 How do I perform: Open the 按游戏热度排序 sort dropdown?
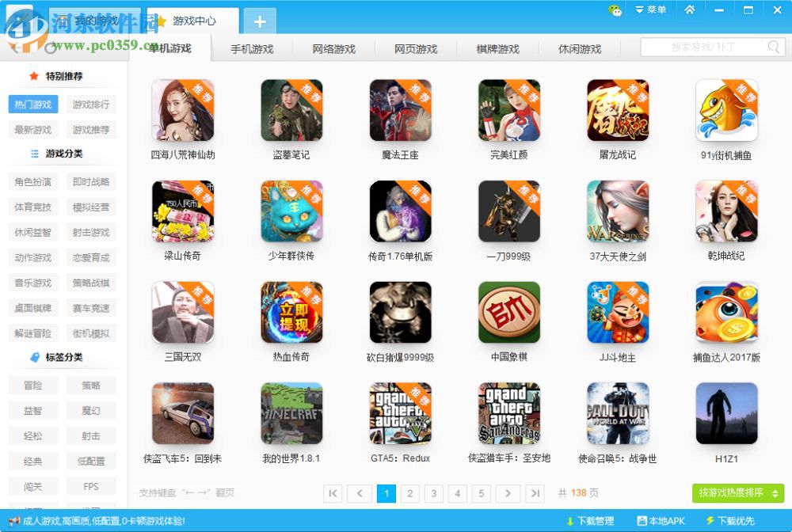click(737, 492)
